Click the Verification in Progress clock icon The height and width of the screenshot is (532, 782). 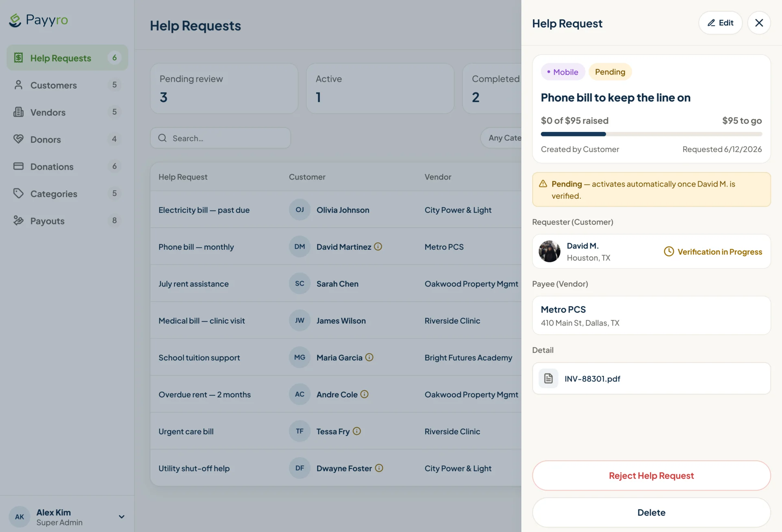coord(669,251)
